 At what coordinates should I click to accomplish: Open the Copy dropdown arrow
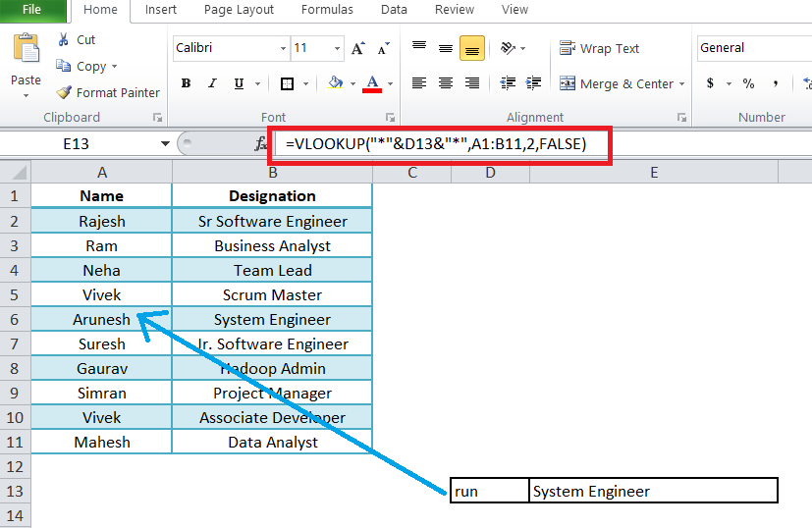(115, 67)
